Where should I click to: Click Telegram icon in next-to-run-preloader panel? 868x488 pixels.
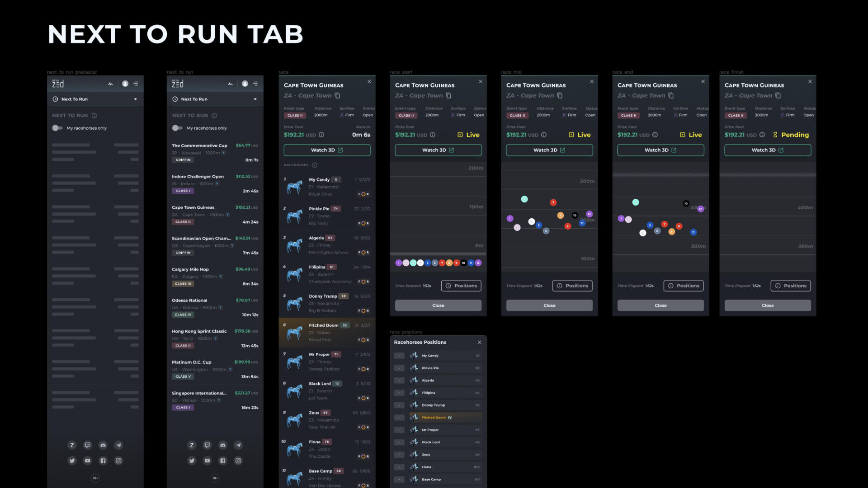click(118, 445)
